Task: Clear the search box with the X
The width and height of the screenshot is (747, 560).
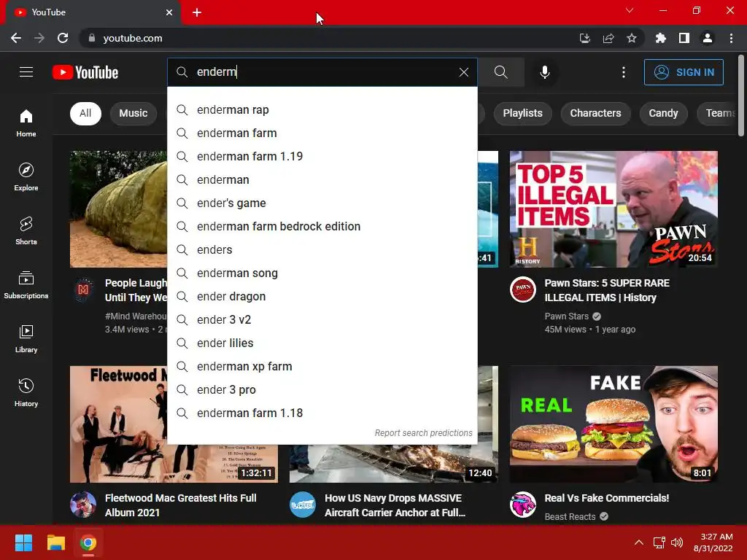Action: click(x=463, y=72)
